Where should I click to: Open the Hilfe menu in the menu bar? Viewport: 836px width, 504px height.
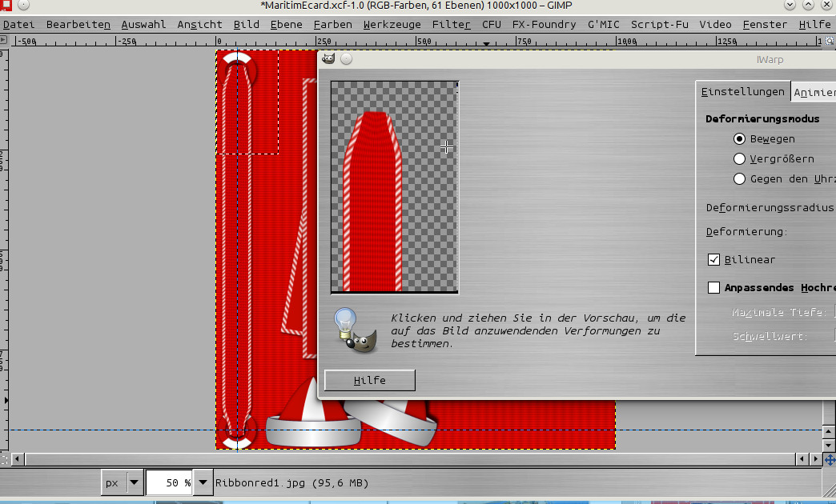tap(814, 25)
